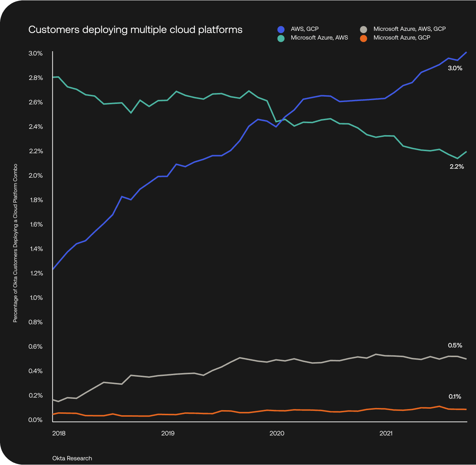Viewport: 476px width, 465px height.
Task: Click the teal Microsoft Azure, AWS legend dot
Action: click(x=281, y=38)
